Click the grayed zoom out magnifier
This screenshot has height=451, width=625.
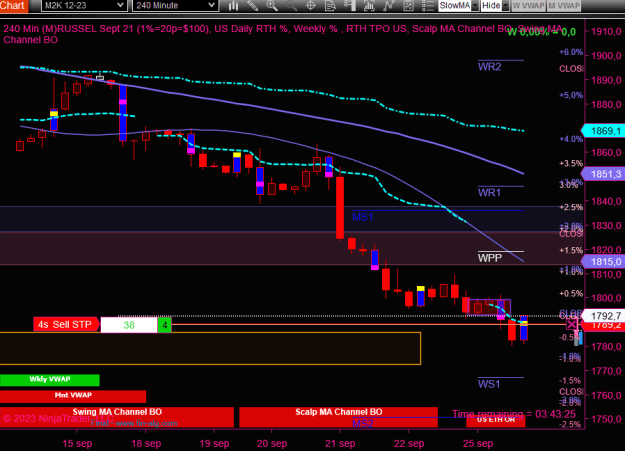pos(291,6)
